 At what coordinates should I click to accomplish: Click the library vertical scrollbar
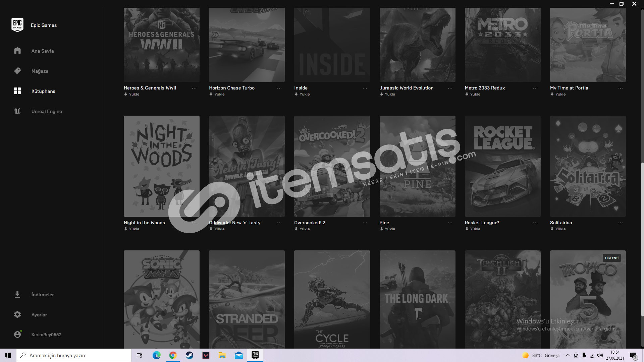pos(642,239)
